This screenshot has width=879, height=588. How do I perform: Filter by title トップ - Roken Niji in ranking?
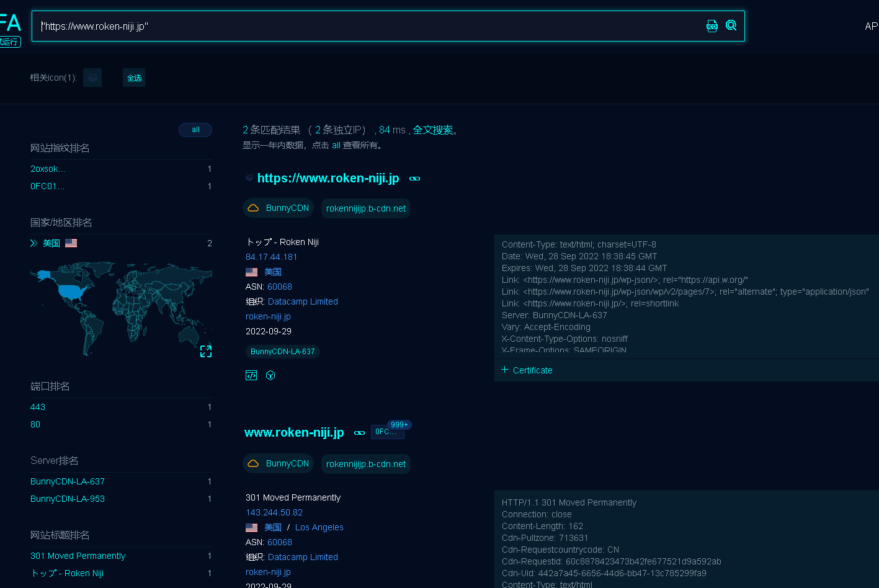pos(67,573)
